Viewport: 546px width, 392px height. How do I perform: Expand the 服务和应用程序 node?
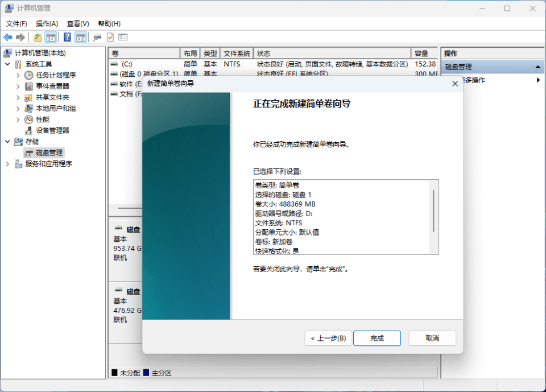coord(7,164)
